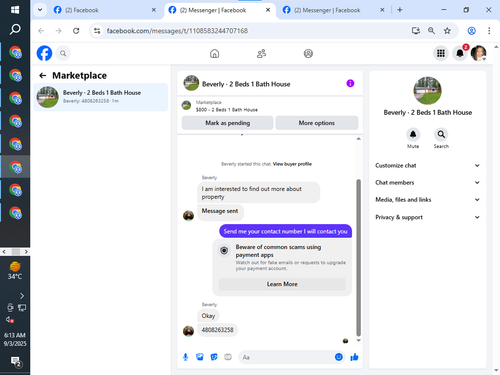Open the View buyer profile link
500x375 pixels.
292,164
